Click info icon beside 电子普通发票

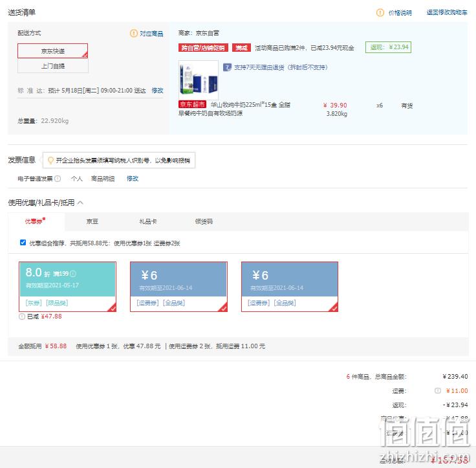58,179
